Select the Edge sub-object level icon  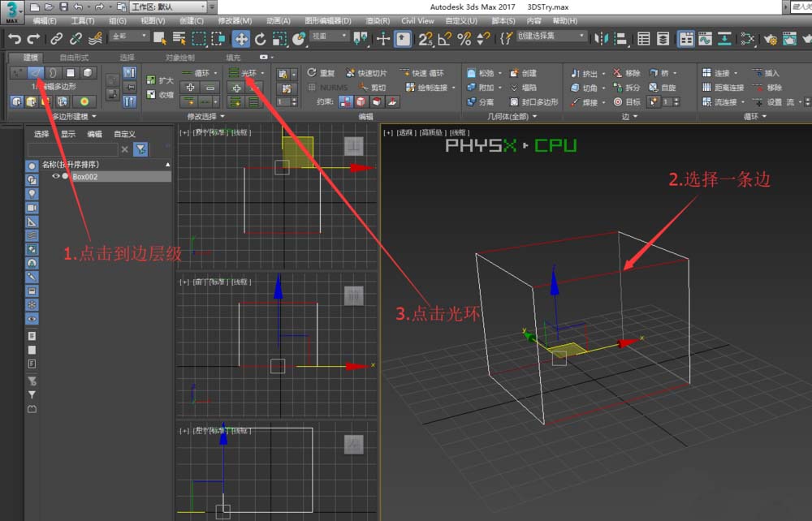click(36, 73)
